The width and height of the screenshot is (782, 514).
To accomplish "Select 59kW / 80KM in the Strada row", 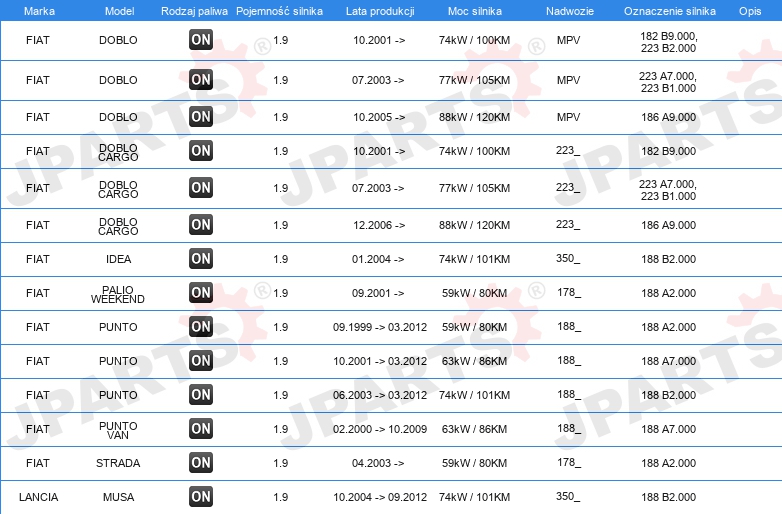I will [474, 463].
